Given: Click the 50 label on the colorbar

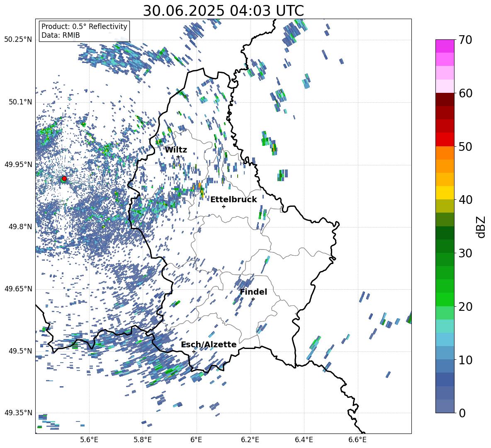Looking at the screenshot, I should [x=465, y=147].
